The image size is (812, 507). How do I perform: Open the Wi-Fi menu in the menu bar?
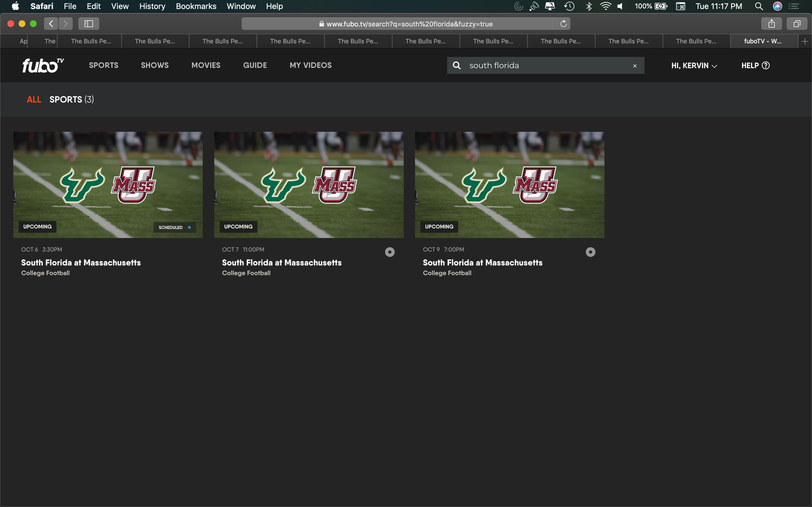pyautogui.click(x=605, y=6)
